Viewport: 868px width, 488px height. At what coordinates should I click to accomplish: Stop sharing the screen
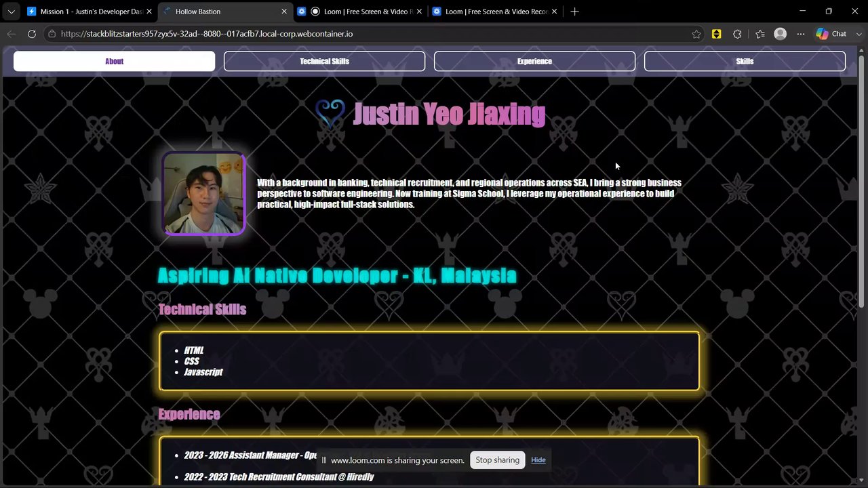(497, 460)
